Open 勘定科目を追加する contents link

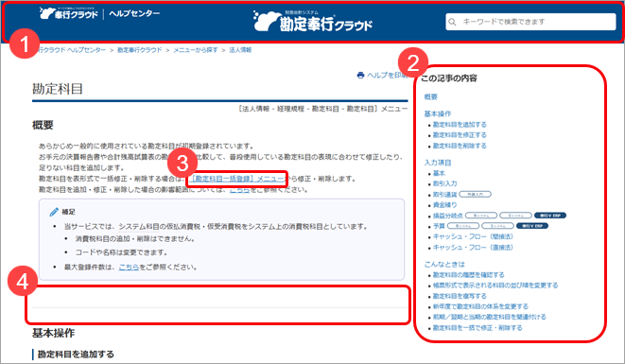point(460,125)
